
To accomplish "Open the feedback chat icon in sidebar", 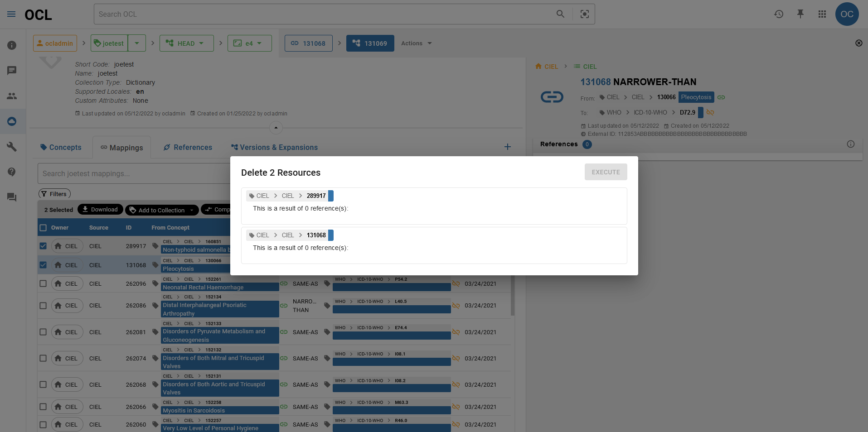I will [x=11, y=197].
